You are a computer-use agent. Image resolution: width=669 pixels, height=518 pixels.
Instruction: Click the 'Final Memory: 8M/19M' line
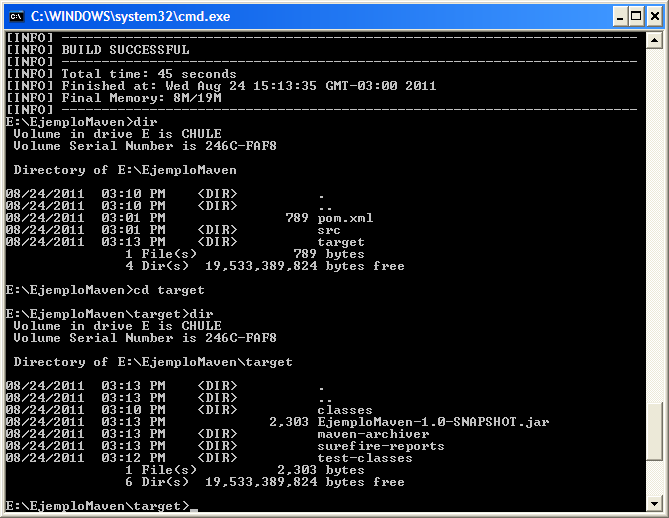(113, 98)
